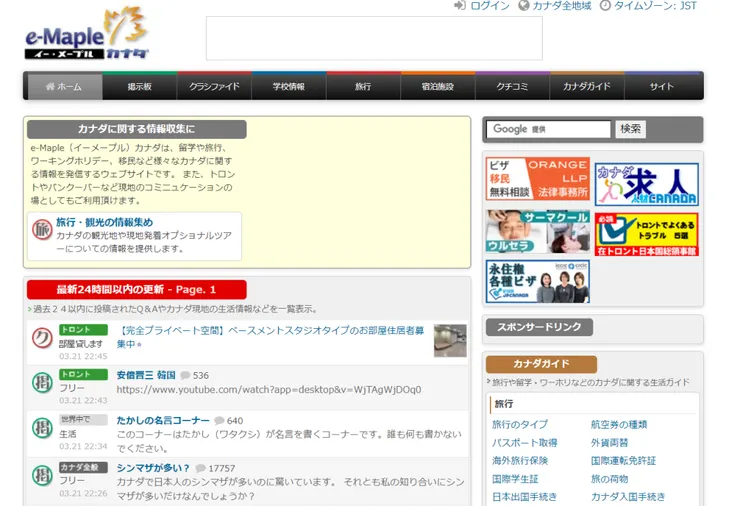The width and height of the screenshot is (740, 506).
Task: Click the login arrow icon
Action: click(460, 6)
